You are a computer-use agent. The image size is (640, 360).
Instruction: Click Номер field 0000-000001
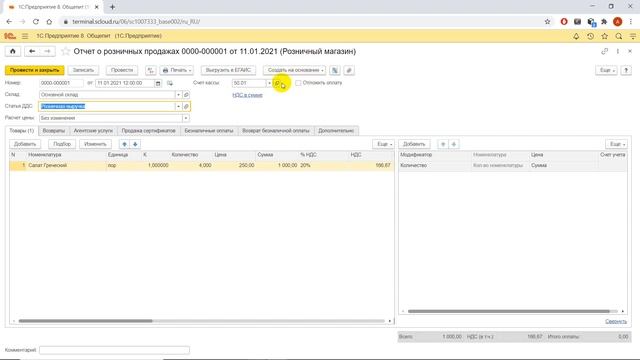click(x=61, y=83)
